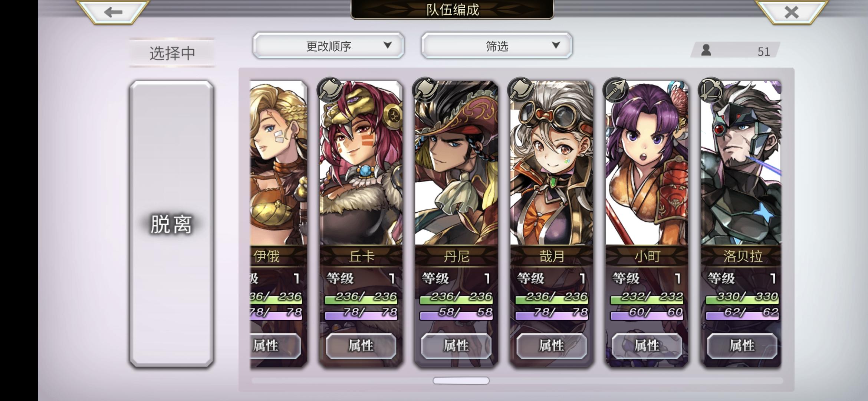Screen dimensions: 868x401
Task: Click the character count person icon
Action: tap(706, 50)
